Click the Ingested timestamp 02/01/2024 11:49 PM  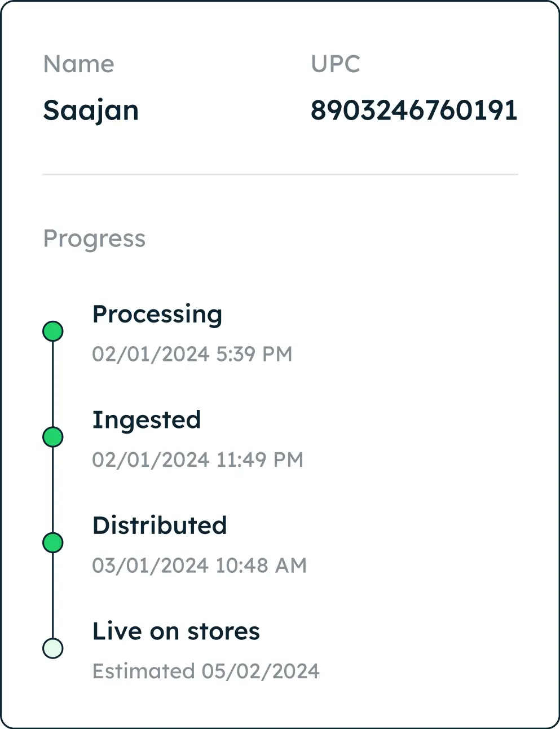(x=198, y=460)
